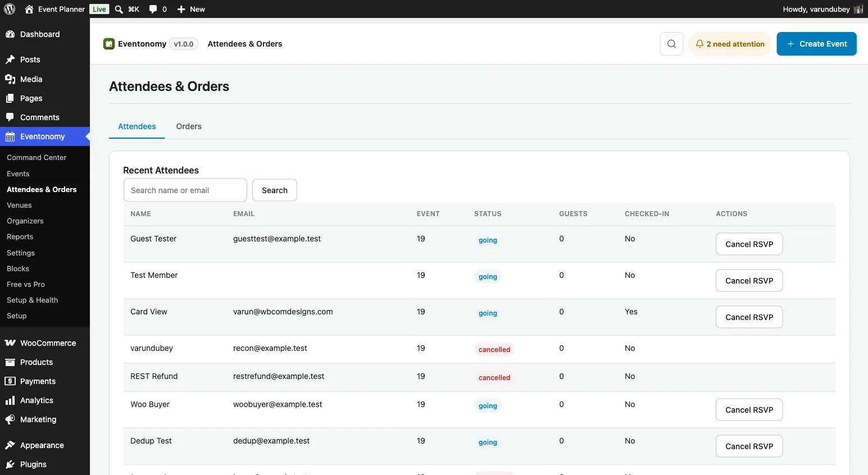868x475 pixels.
Task: Open the Reports submenu item
Action: pyautogui.click(x=20, y=237)
